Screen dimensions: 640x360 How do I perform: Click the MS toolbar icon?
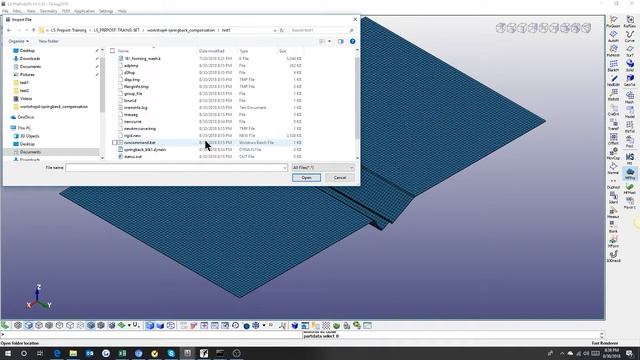630,159
